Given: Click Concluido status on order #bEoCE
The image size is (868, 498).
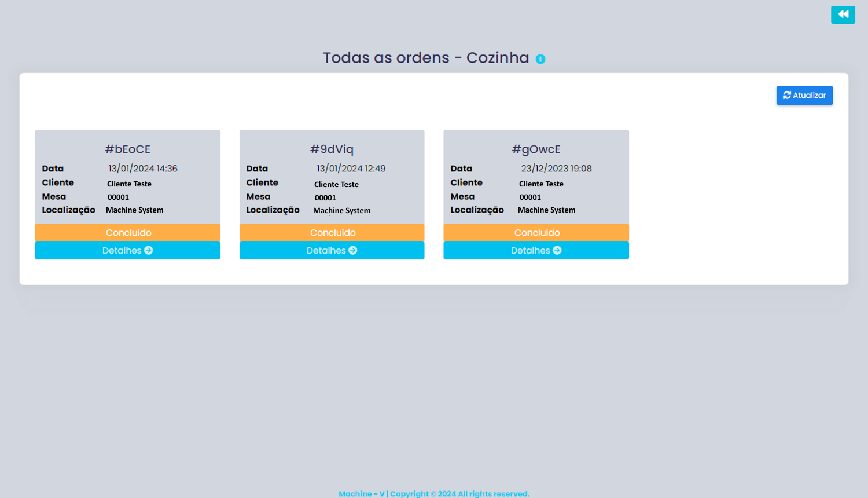Looking at the screenshot, I should point(127,233).
